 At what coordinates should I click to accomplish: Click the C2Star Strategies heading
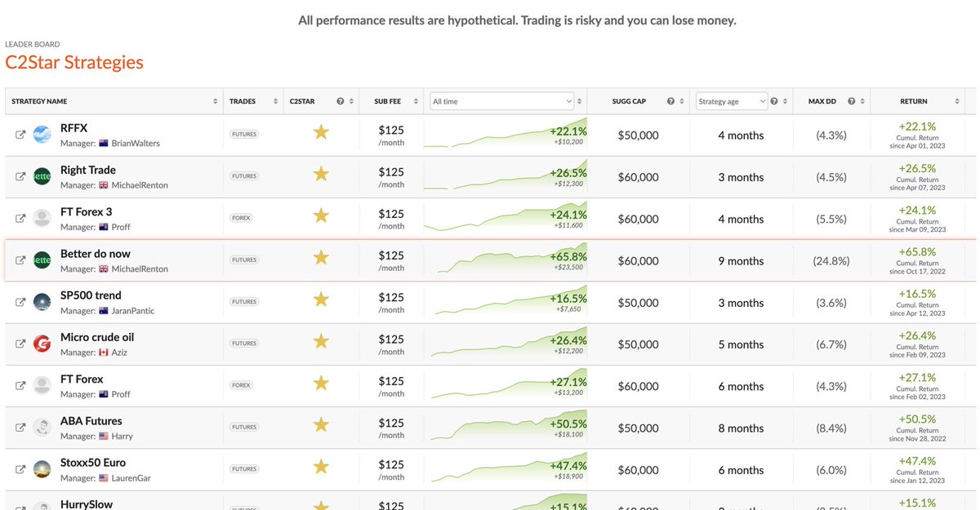(x=74, y=62)
